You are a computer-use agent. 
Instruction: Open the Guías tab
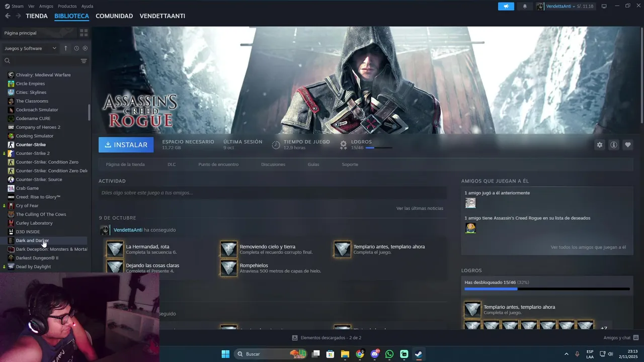(x=313, y=164)
